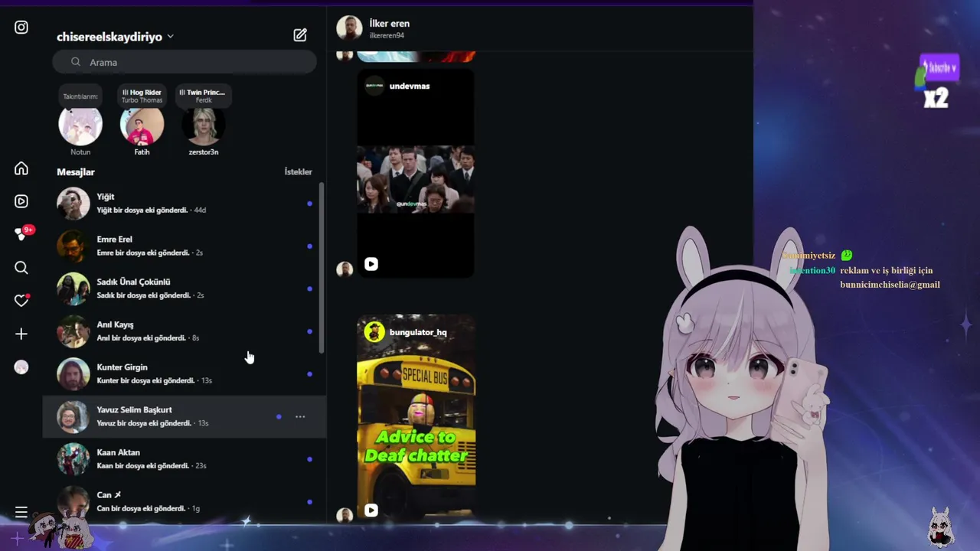This screenshot has width=980, height=551.
Task: Click the Subscribe x2 overlay badge
Action: click(938, 82)
